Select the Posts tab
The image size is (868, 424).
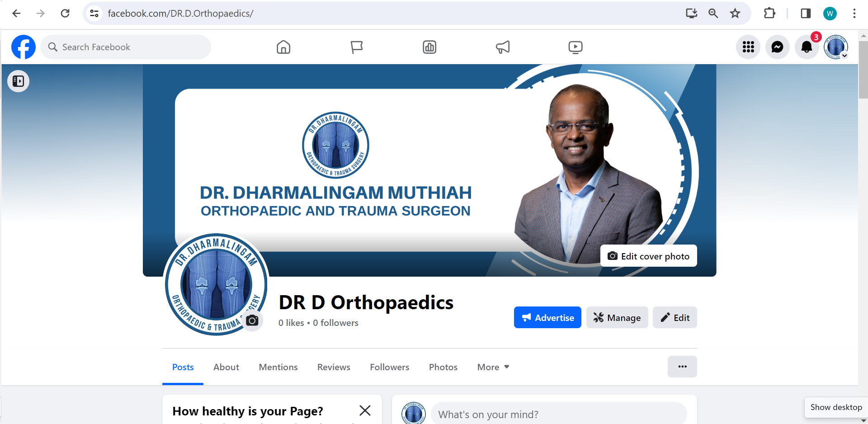pyautogui.click(x=183, y=367)
